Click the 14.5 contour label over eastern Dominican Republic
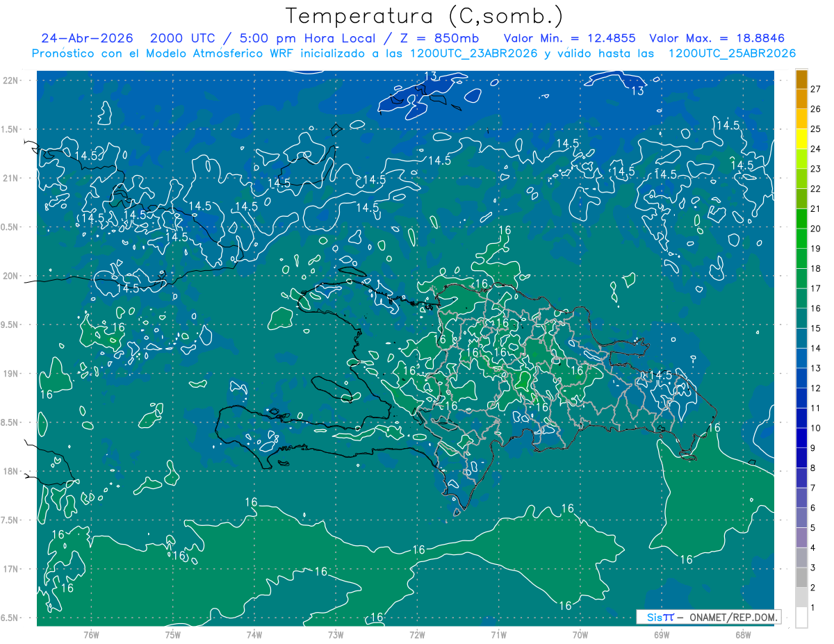The width and height of the screenshot is (834, 644). [x=660, y=375]
